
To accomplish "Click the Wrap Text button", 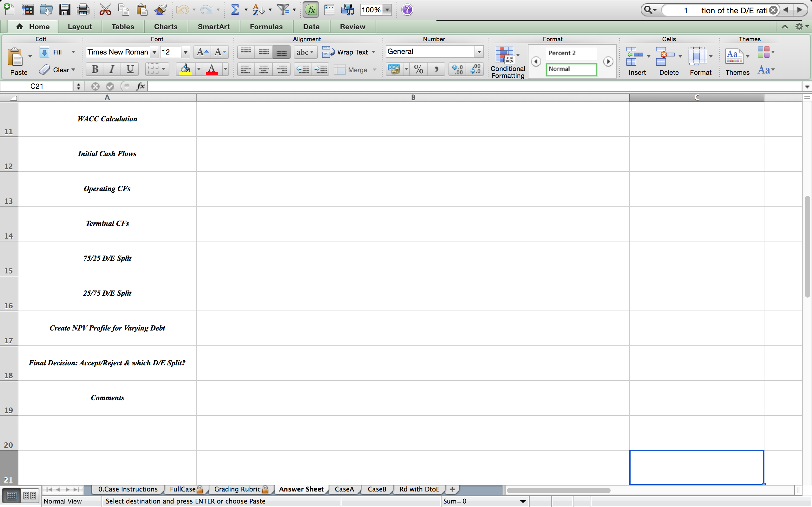I will click(348, 52).
